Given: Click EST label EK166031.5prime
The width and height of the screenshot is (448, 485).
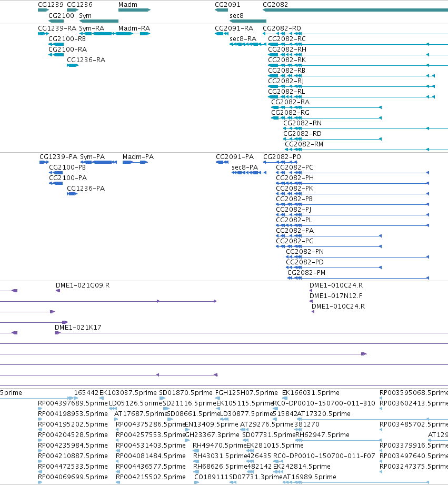Looking at the screenshot, I should click(311, 393).
